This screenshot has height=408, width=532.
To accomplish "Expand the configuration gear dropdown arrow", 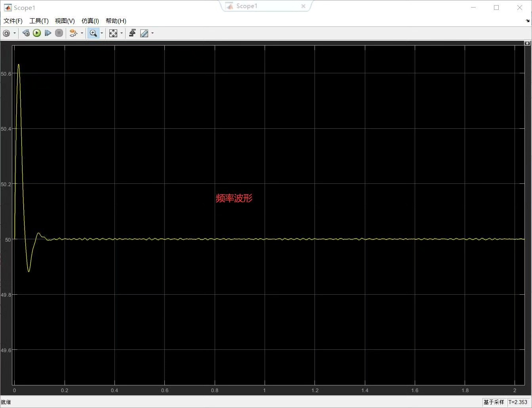I will tap(15, 33).
